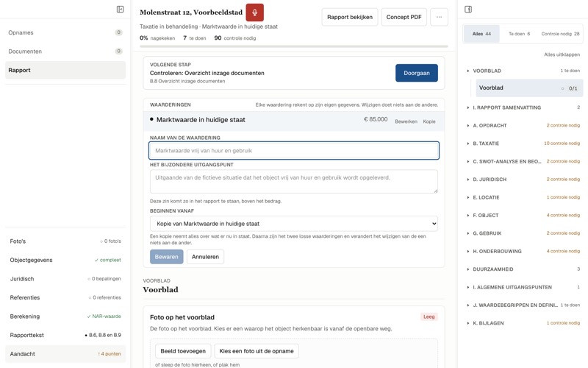Expand H. ONDERBOUWING section
Screen dimensions: 588x368
pyautogui.click(x=523, y=252)
